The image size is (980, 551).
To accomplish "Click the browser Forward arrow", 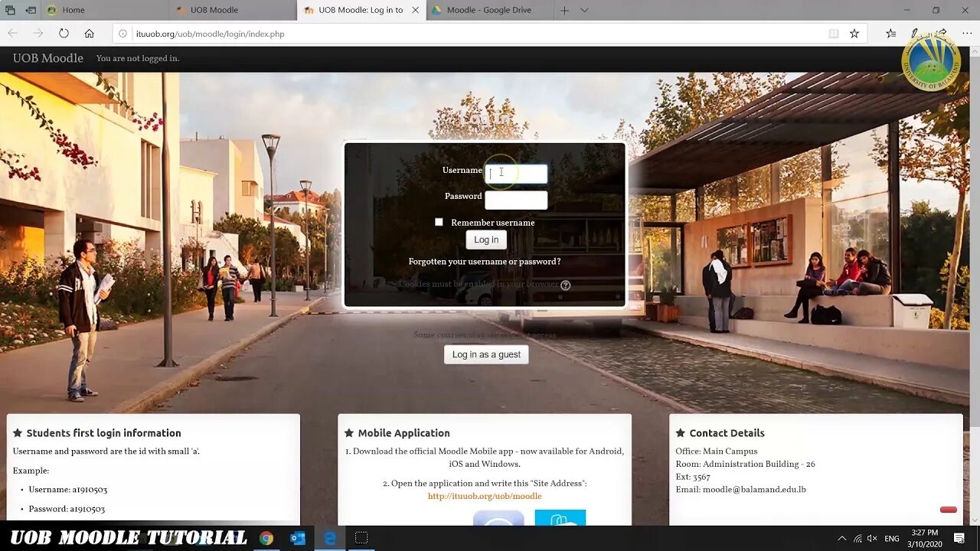I will [x=38, y=34].
